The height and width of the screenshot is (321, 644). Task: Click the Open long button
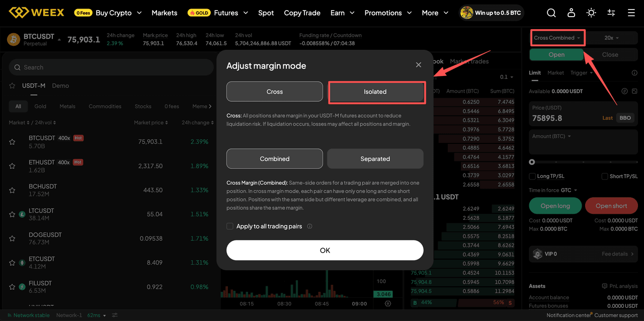tap(555, 206)
